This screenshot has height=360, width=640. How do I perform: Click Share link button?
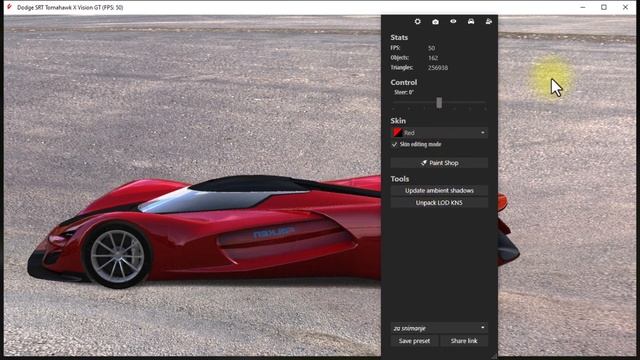[464, 341]
